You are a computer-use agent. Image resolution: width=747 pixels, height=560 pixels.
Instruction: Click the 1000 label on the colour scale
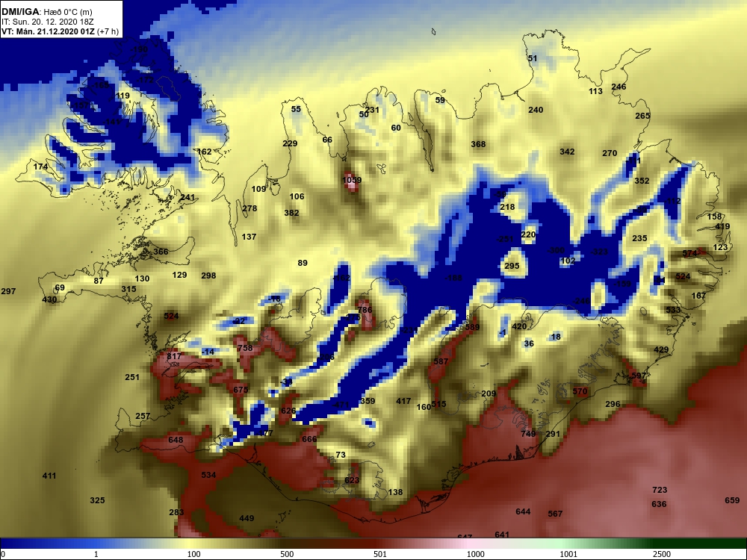coord(475,554)
